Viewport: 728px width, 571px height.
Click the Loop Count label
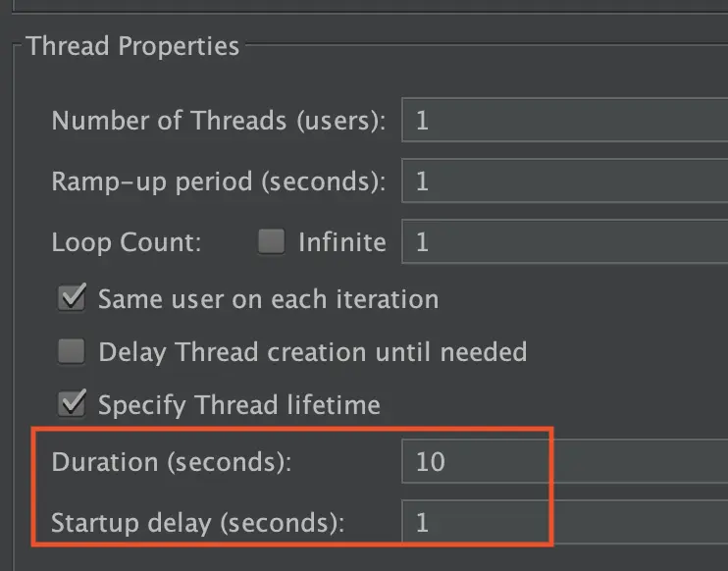(127, 242)
